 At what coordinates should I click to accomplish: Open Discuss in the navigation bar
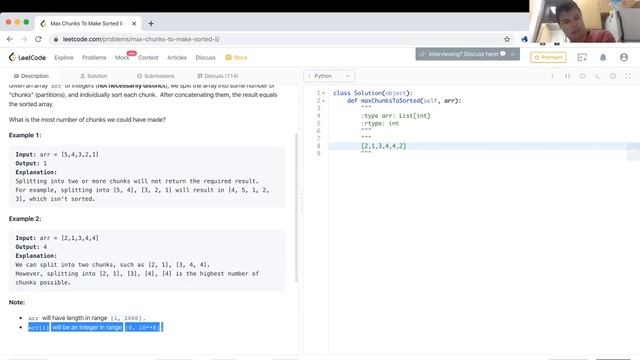(x=205, y=58)
